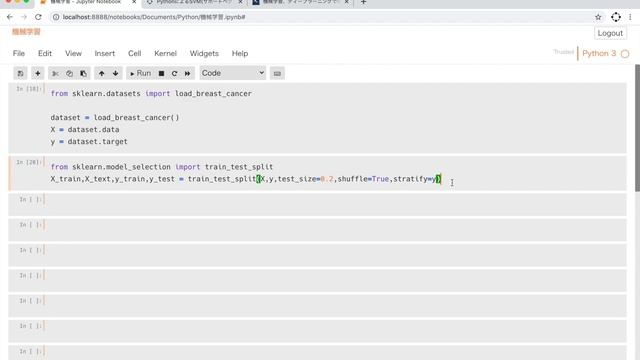640x360 pixels.
Task: Open the File menu
Action: click(19, 53)
